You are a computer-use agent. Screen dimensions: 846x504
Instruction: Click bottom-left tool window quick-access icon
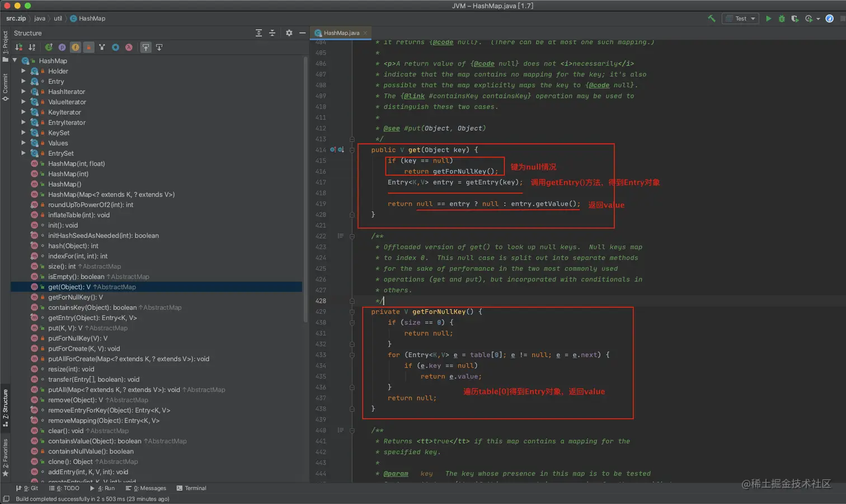point(6,499)
